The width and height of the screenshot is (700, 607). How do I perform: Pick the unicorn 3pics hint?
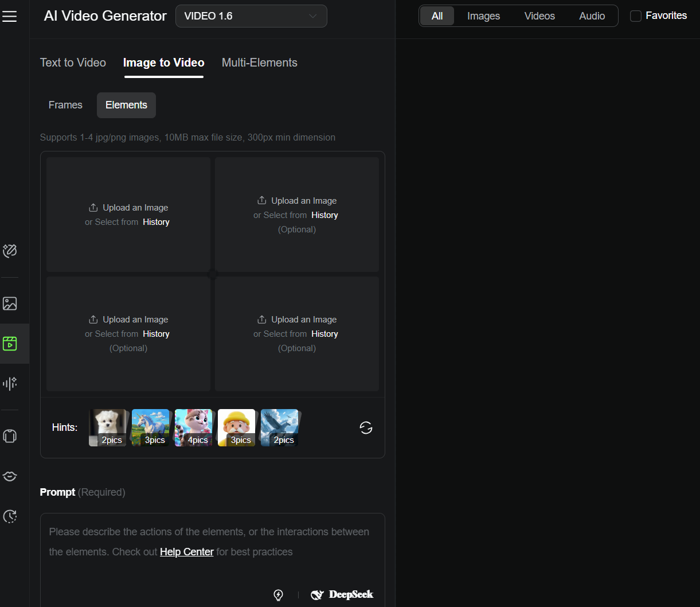click(151, 427)
